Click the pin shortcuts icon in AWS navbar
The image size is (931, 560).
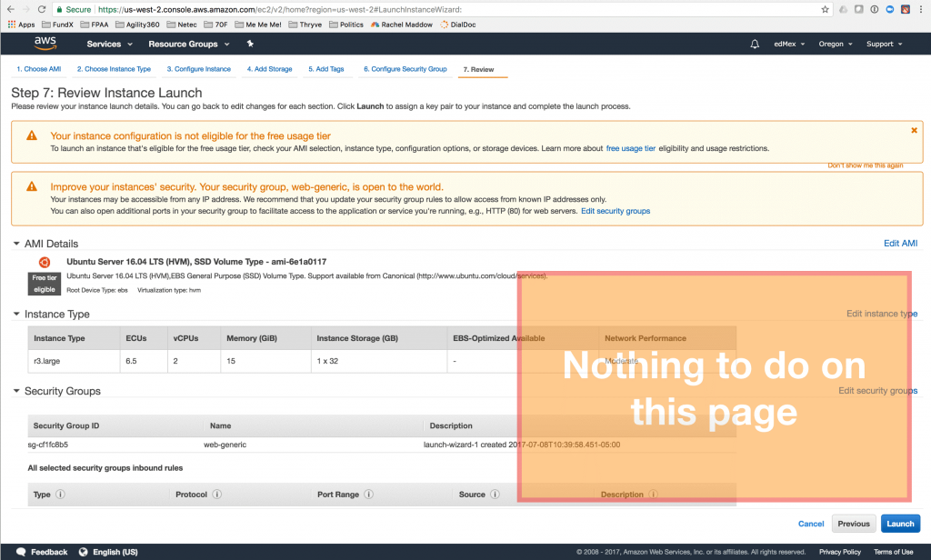click(250, 44)
